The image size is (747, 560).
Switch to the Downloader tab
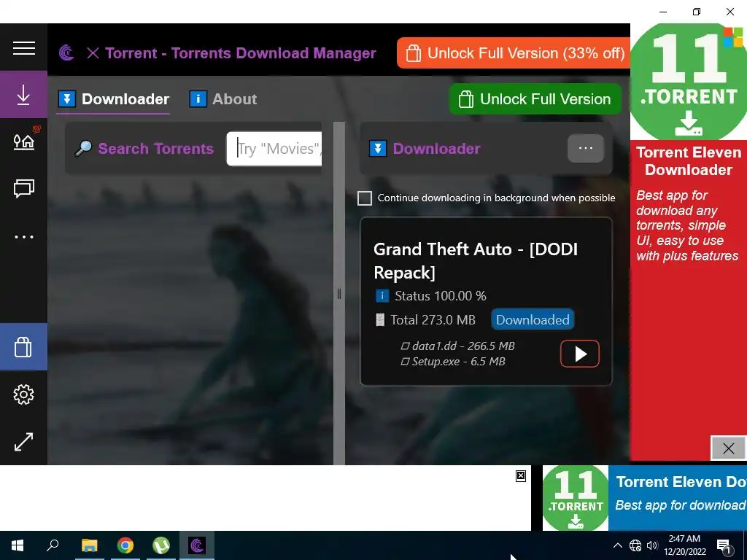click(x=113, y=99)
